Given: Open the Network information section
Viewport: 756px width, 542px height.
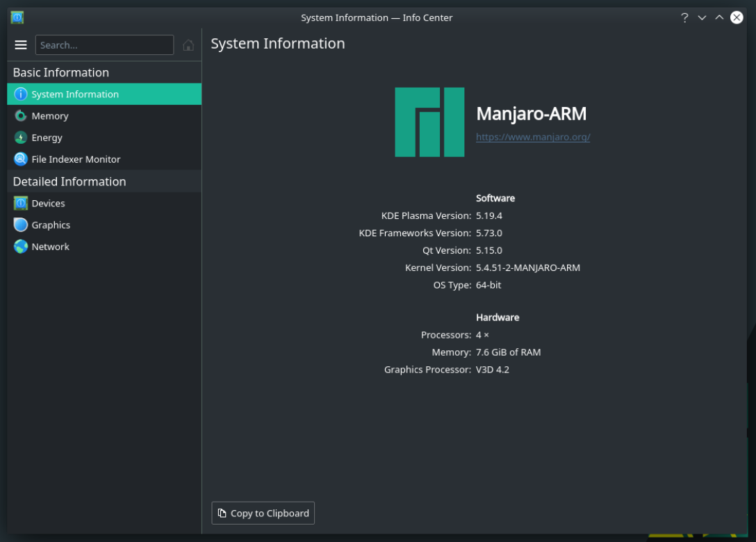Looking at the screenshot, I should pyautogui.click(x=51, y=247).
